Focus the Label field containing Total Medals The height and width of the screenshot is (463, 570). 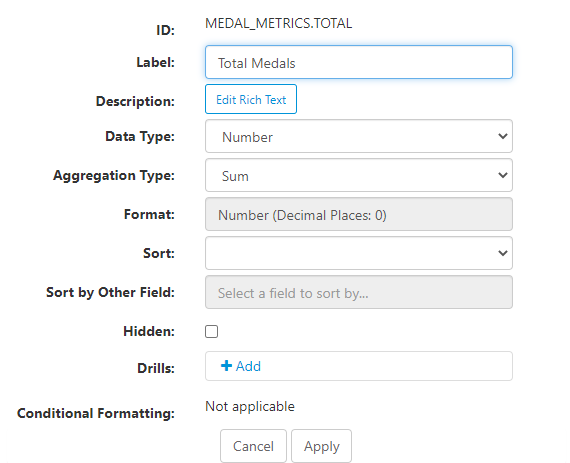click(359, 62)
